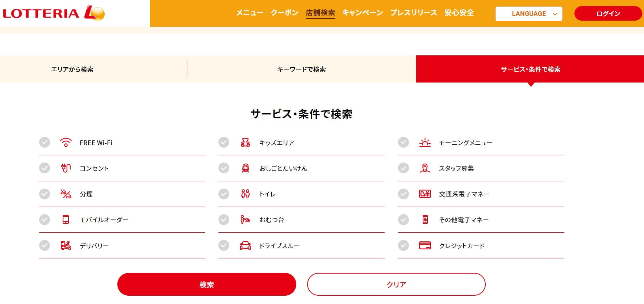644x304 pixels.
Task: Click the diaper changing table icon
Action: [245, 220]
